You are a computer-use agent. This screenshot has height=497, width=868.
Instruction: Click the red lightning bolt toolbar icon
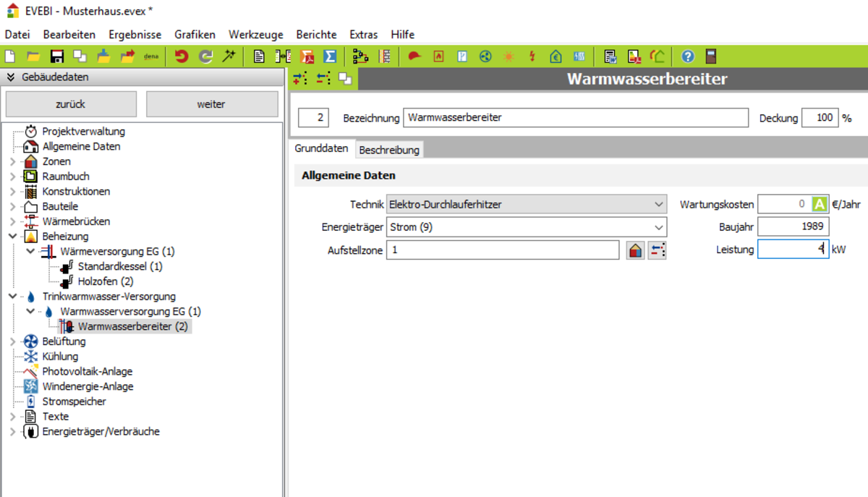[532, 56]
